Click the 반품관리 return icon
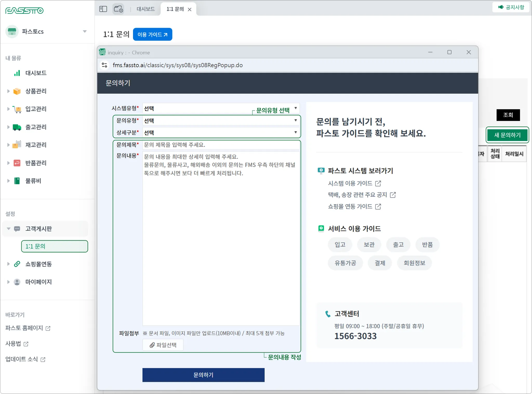 tap(17, 163)
